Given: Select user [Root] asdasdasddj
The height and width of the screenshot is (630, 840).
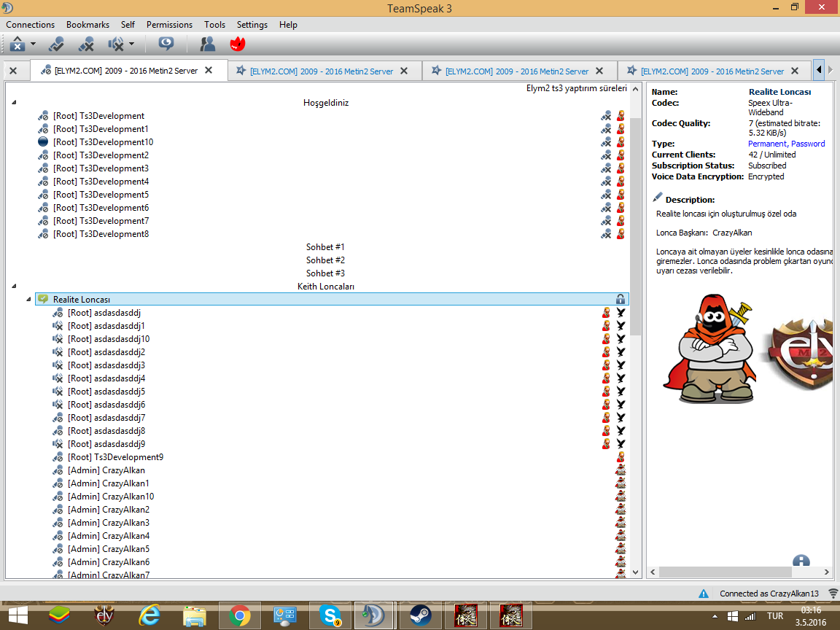Looking at the screenshot, I should click(104, 313).
